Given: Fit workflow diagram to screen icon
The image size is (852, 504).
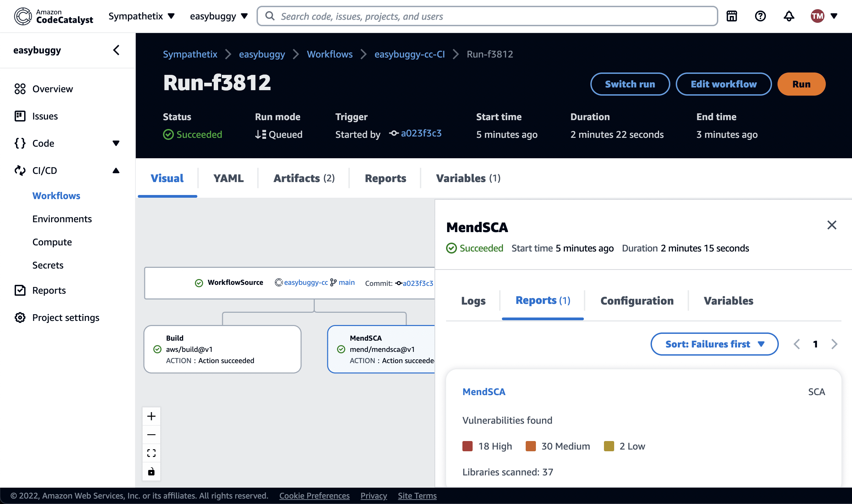Looking at the screenshot, I should 151,453.
